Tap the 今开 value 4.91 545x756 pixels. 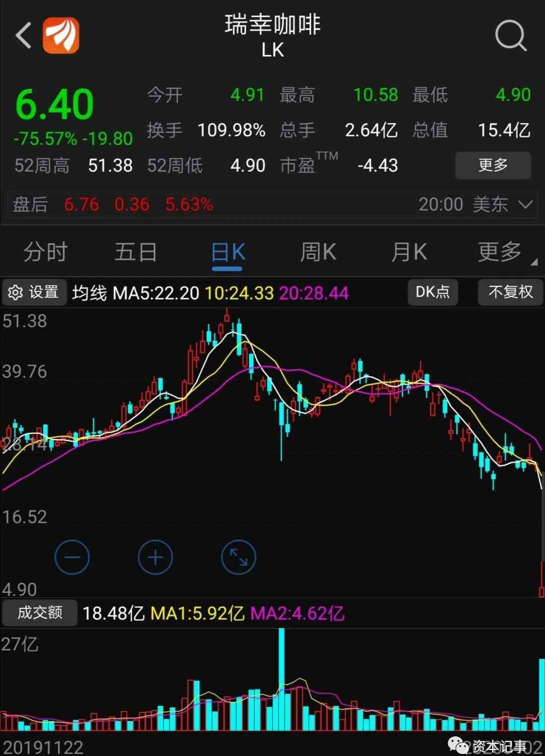(247, 95)
